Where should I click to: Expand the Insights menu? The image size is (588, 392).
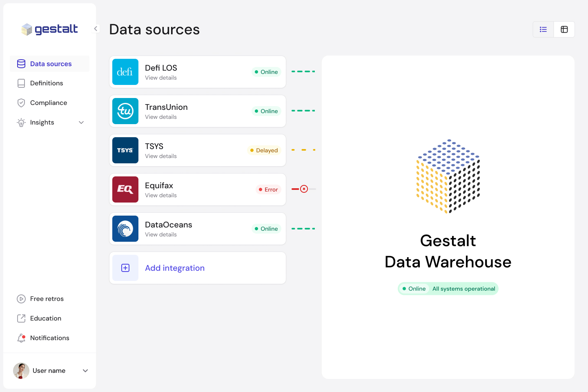tap(81, 122)
